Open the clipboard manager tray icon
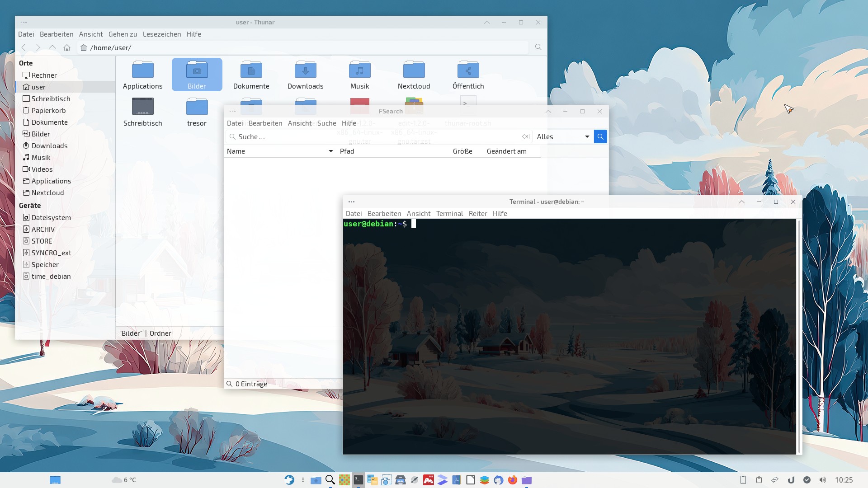This screenshot has width=868, height=488. (x=759, y=480)
